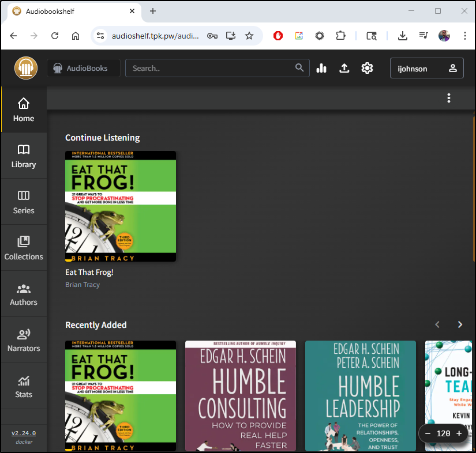Click the Eat That Frog! title link

tap(89, 272)
